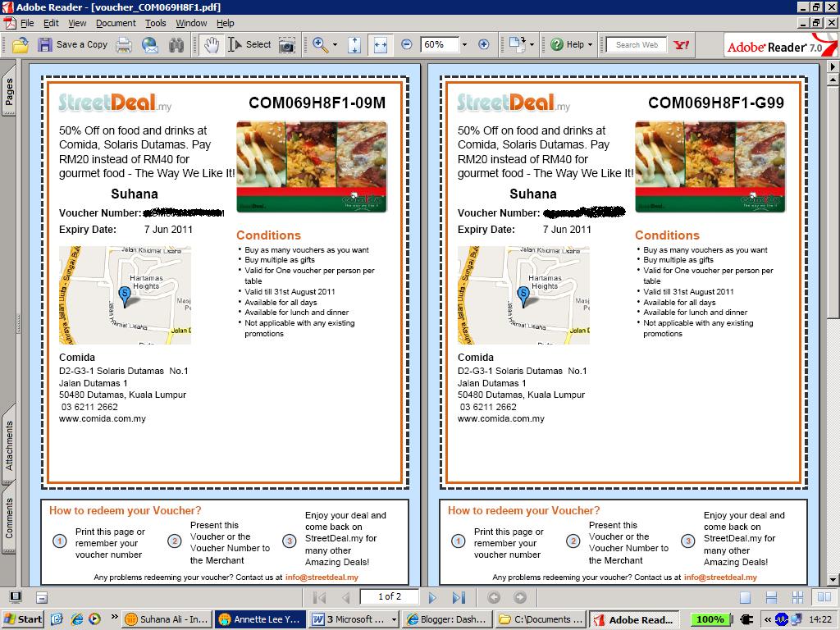This screenshot has width=840, height=630.
Task: Switch to Continuous Facing layout
Action: point(797,597)
